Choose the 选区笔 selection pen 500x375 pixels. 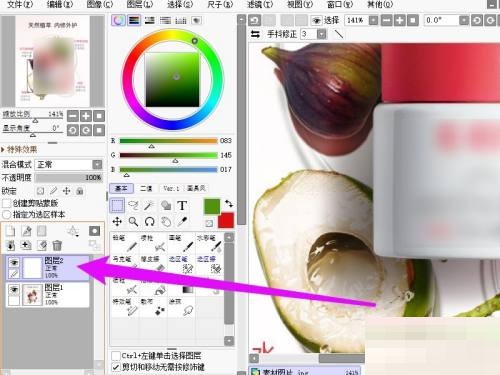pos(181,264)
